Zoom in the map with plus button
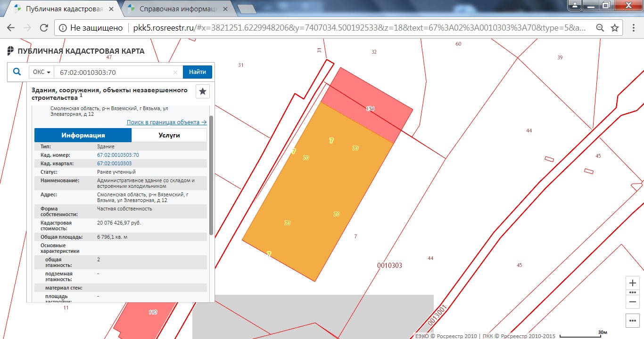The height and width of the screenshot is (339, 644). click(633, 283)
